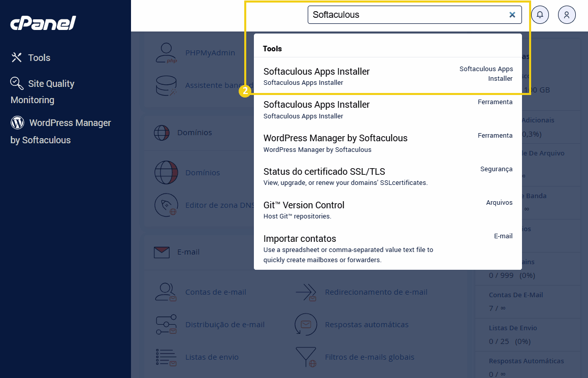Viewport: 588px width, 378px height.
Task: Click the 'Arquivos' category tag
Action: pyautogui.click(x=499, y=203)
